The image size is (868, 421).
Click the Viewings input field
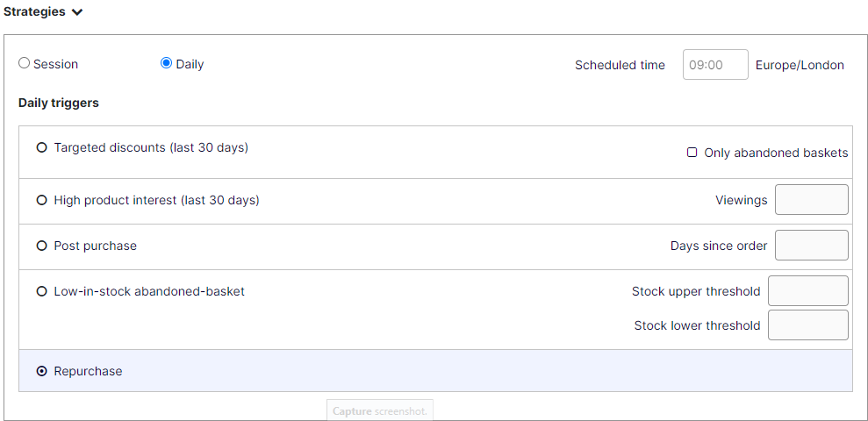(811, 200)
